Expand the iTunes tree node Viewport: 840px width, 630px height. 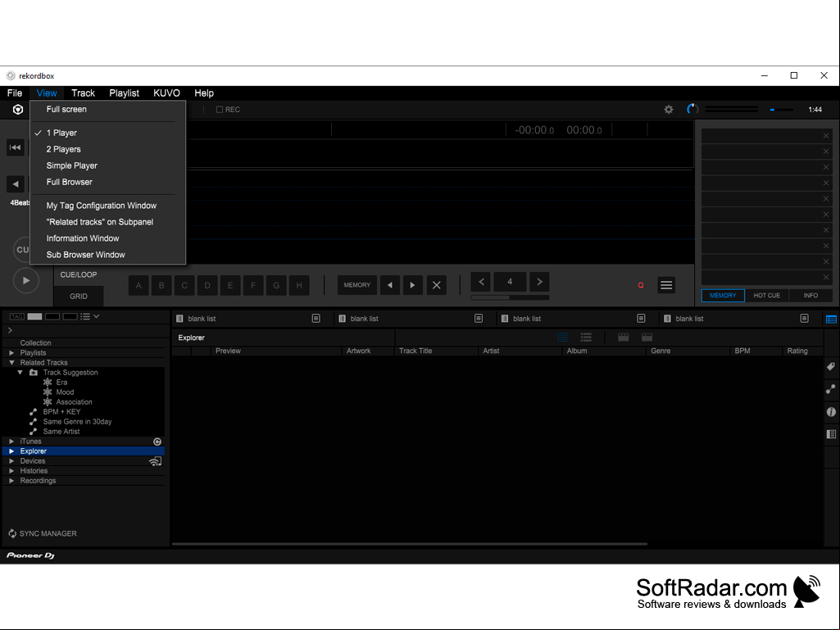11,442
